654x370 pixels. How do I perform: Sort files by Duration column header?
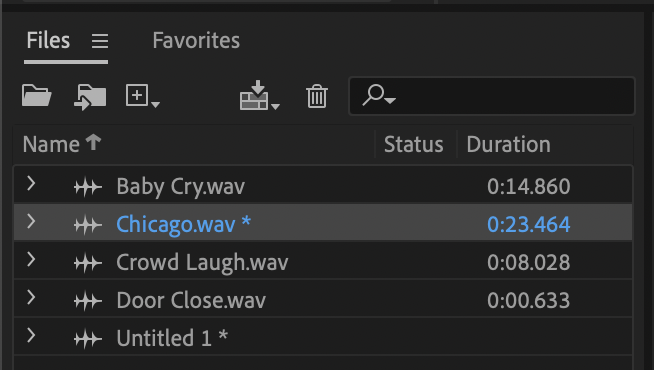pyautogui.click(x=508, y=145)
